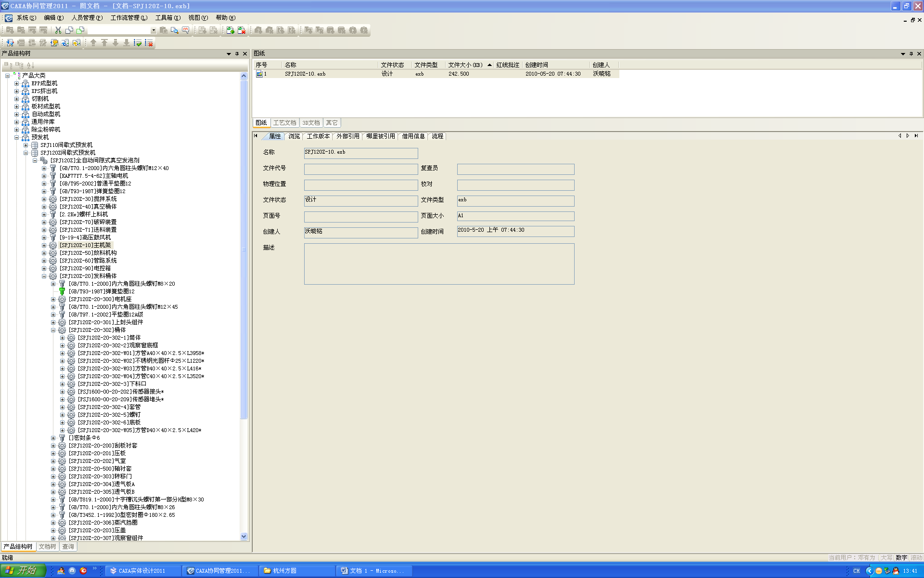Sort by the 名称 column header
The width and height of the screenshot is (924, 578).
330,65
